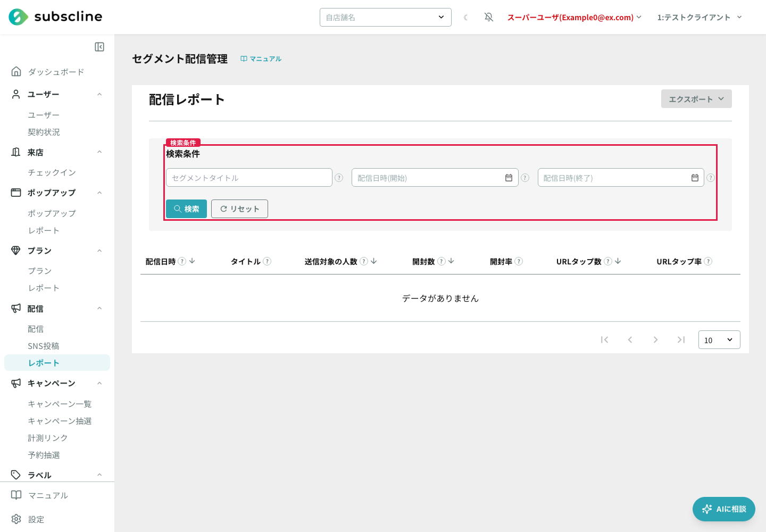766x532 pixels.
Task: Select the active レポート item under 配信
Action: coord(57,363)
